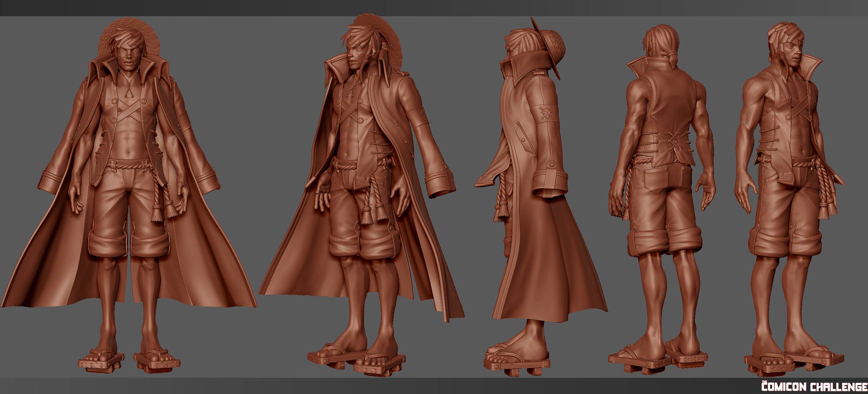Click the "Comicon Challenge" logo text
This screenshot has height=394, width=868.
[814, 386]
